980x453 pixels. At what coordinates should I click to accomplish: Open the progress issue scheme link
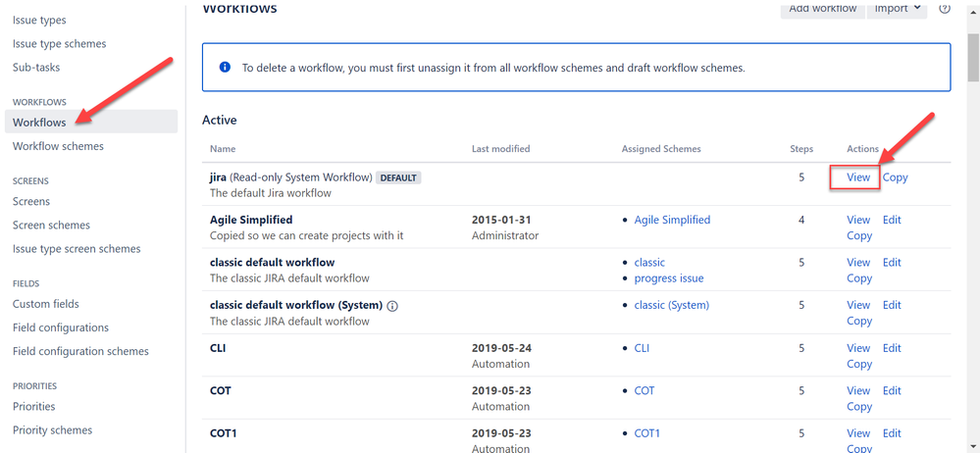click(669, 278)
